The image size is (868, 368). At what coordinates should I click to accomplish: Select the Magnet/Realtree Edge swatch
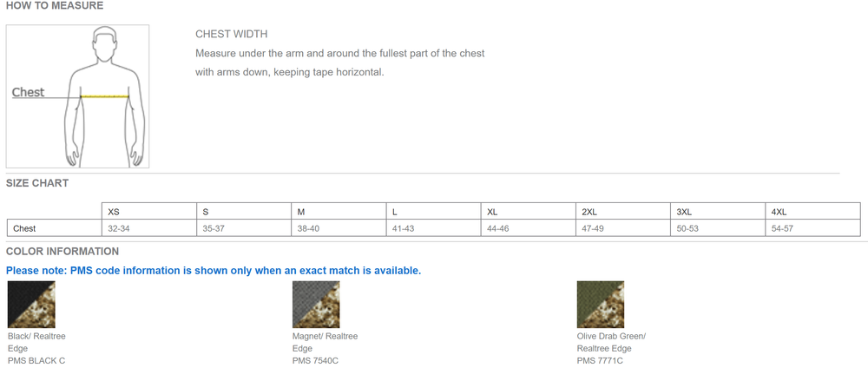316,304
